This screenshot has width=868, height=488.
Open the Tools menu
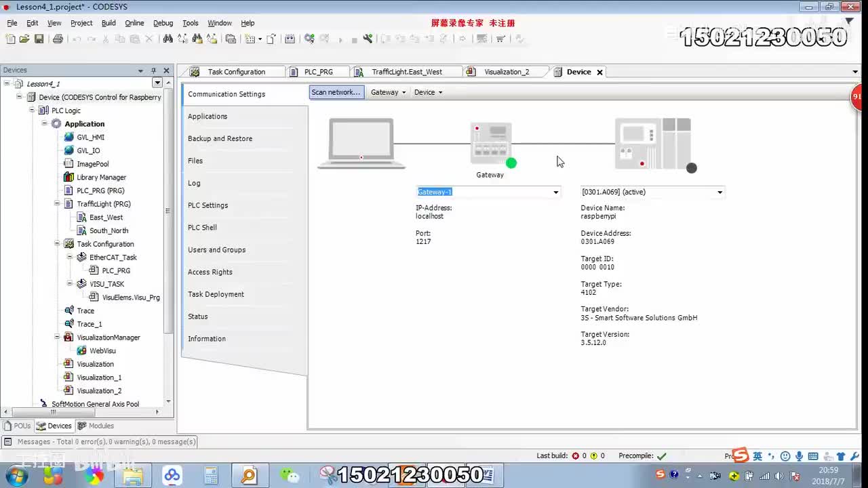(191, 23)
